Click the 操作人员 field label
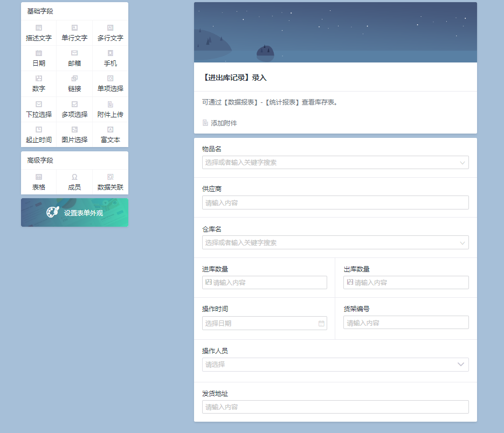 tap(215, 351)
